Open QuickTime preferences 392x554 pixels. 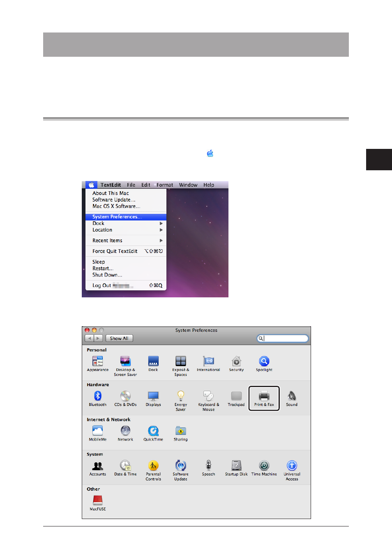point(153,433)
